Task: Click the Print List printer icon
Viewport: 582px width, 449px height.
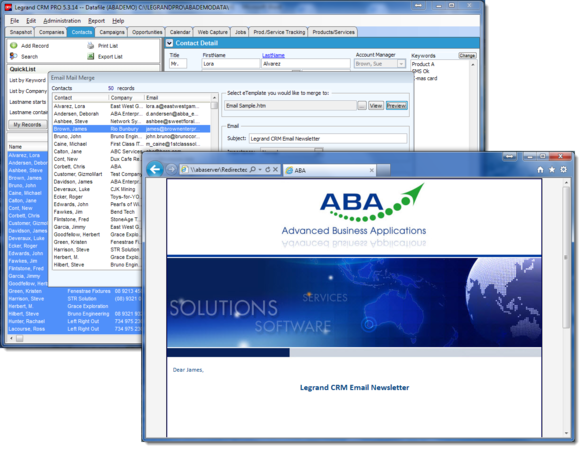Action: point(91,46)
